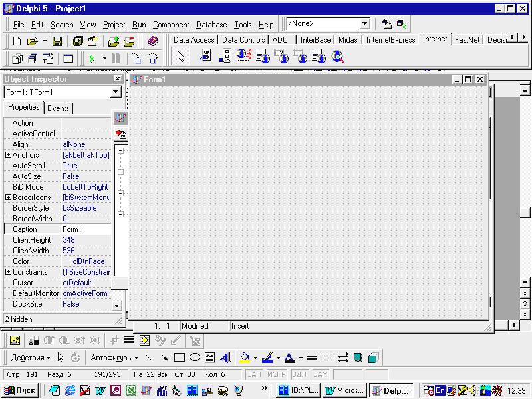
Task: Open the <None> desktop combo box
Action: [364, 23]
